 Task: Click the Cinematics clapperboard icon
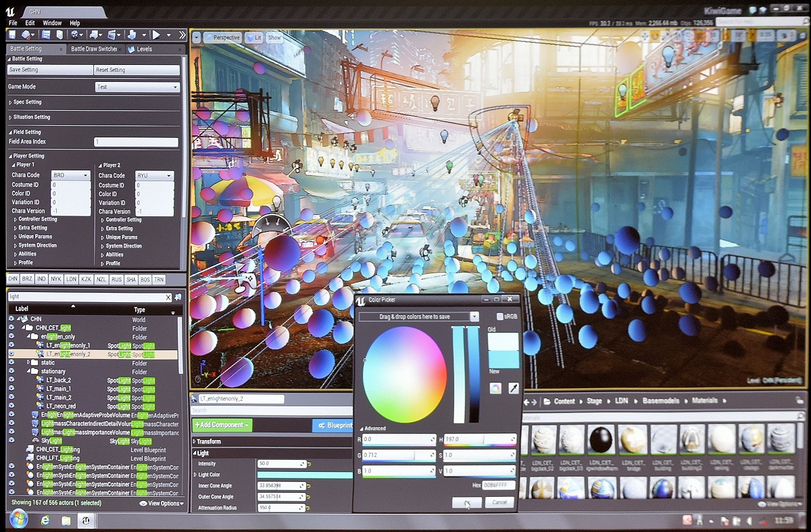pos(112,34)
